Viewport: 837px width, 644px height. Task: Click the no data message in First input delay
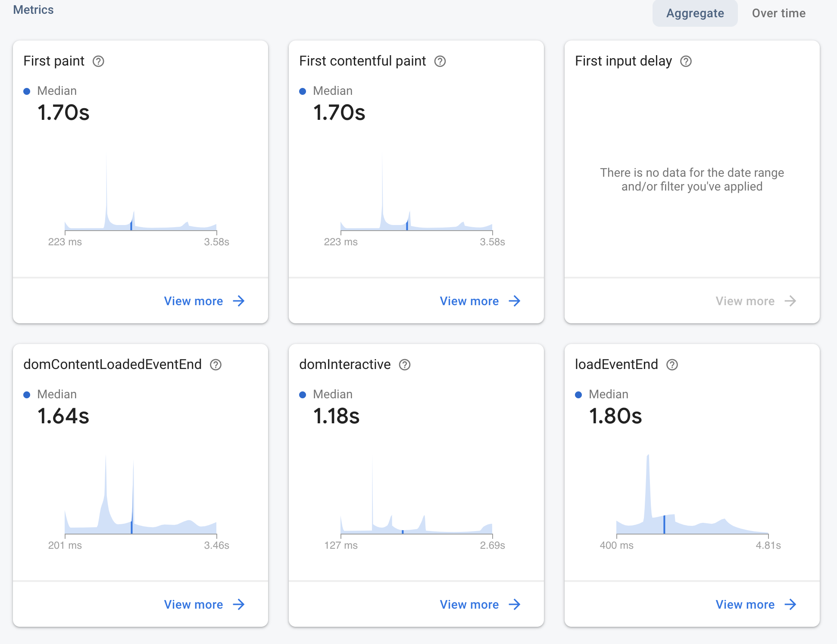(692, 179)
